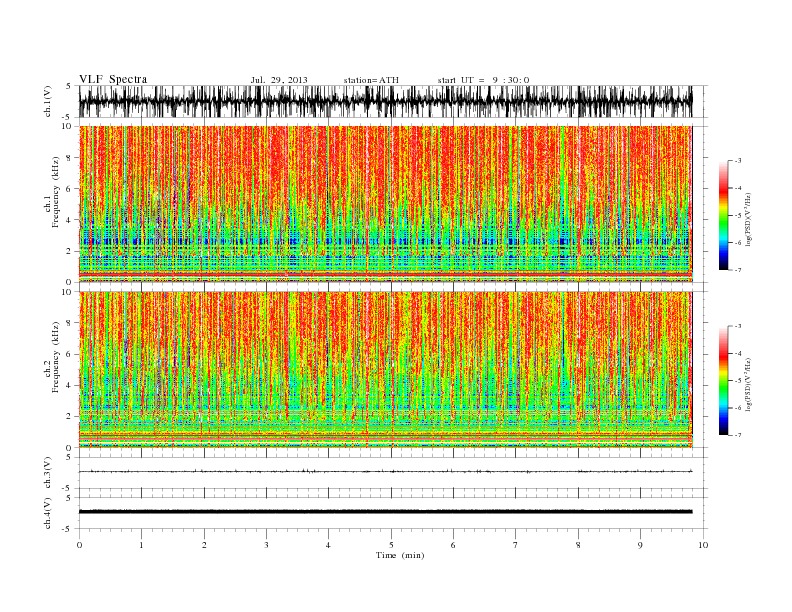Click the "-3" tick on ch.1 colorbar
This screenshot has height=612, width=792.
737,161
